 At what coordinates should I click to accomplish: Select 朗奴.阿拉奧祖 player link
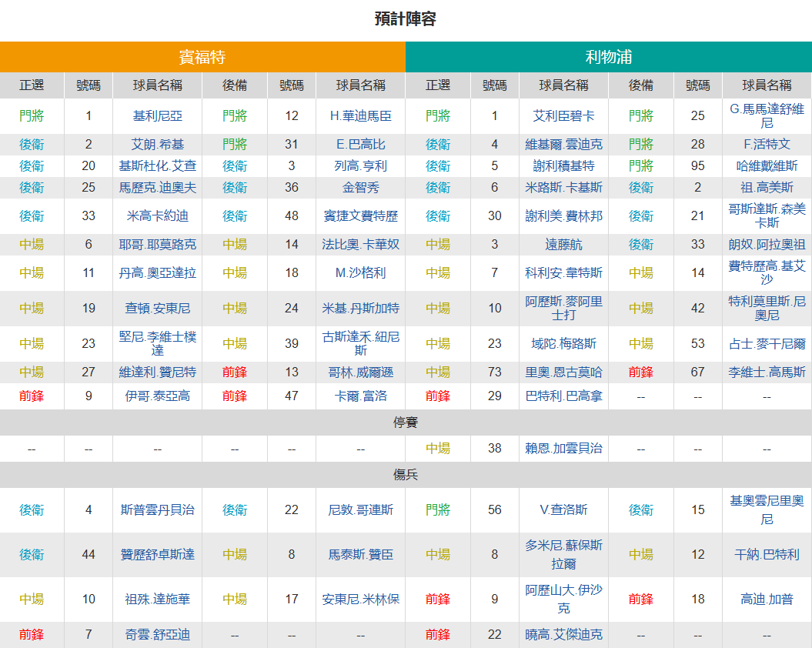[x=767, y=245]
